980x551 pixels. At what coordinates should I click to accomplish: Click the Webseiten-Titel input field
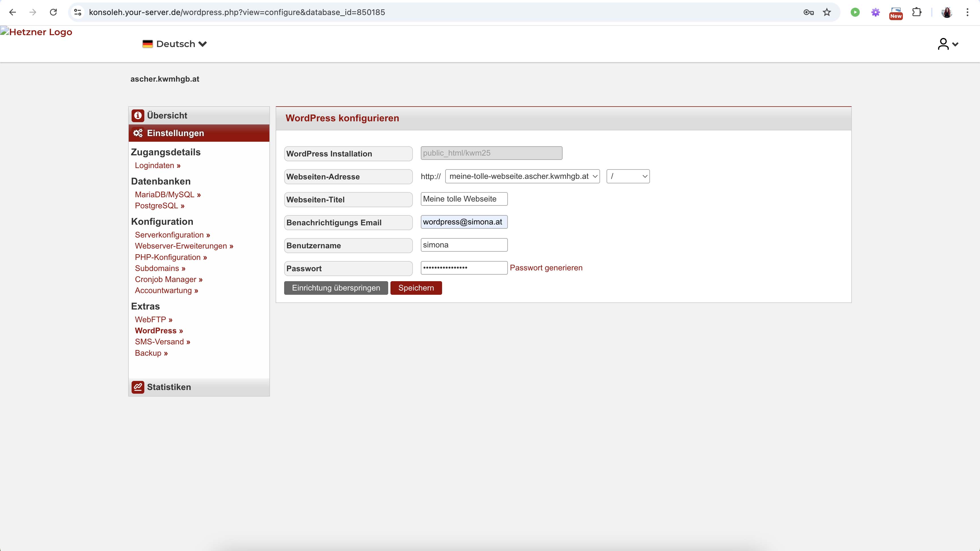pyautogui.click(x=464, y=199)
